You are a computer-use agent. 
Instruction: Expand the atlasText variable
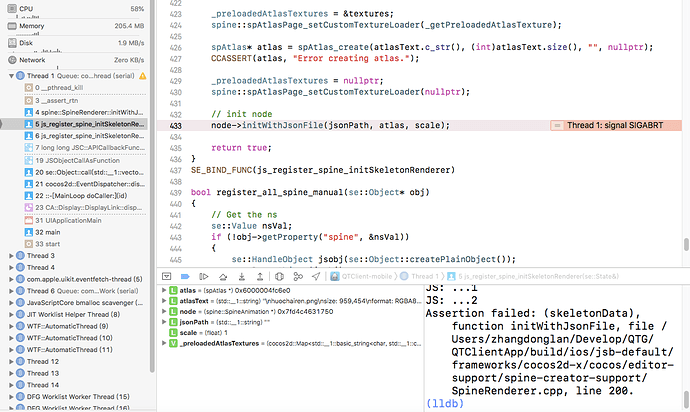click(x=164, y=301)
